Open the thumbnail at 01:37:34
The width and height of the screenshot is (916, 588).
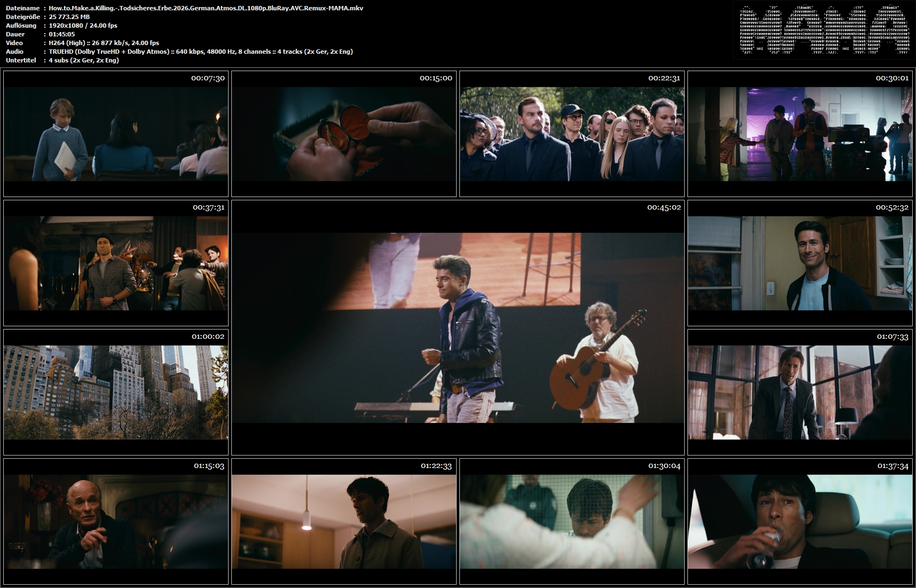800,521
